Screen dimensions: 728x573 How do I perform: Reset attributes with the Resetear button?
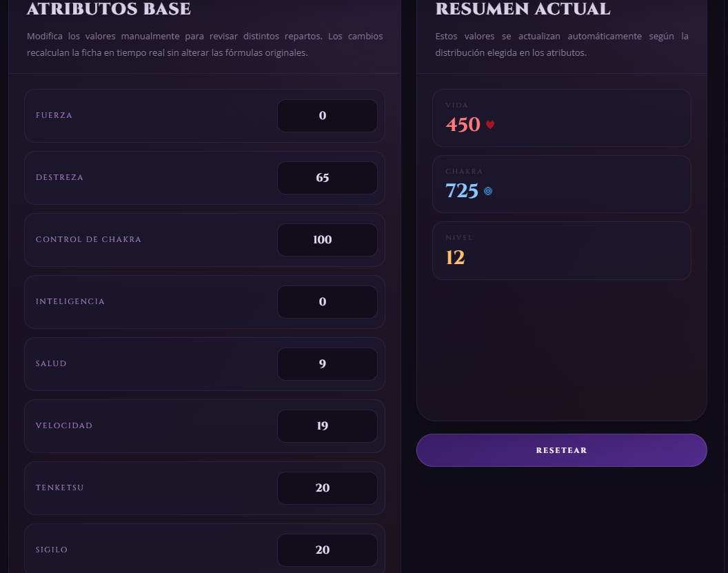(561, 450)
